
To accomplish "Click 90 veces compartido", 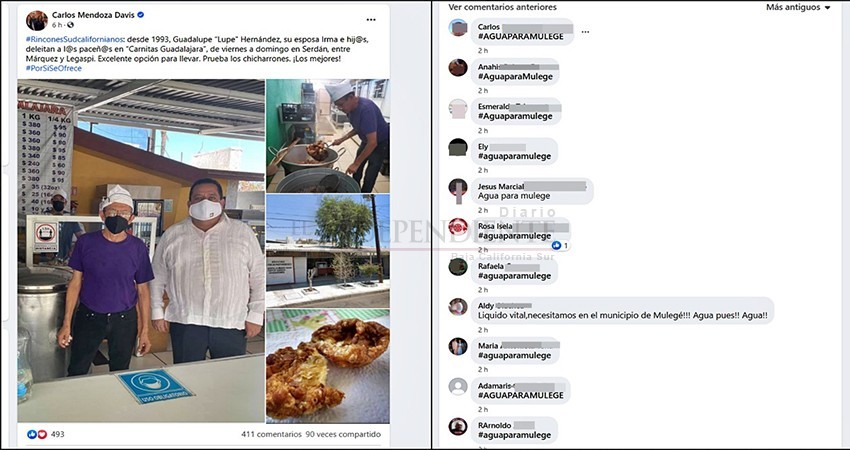I will click(x=343, y=434).
